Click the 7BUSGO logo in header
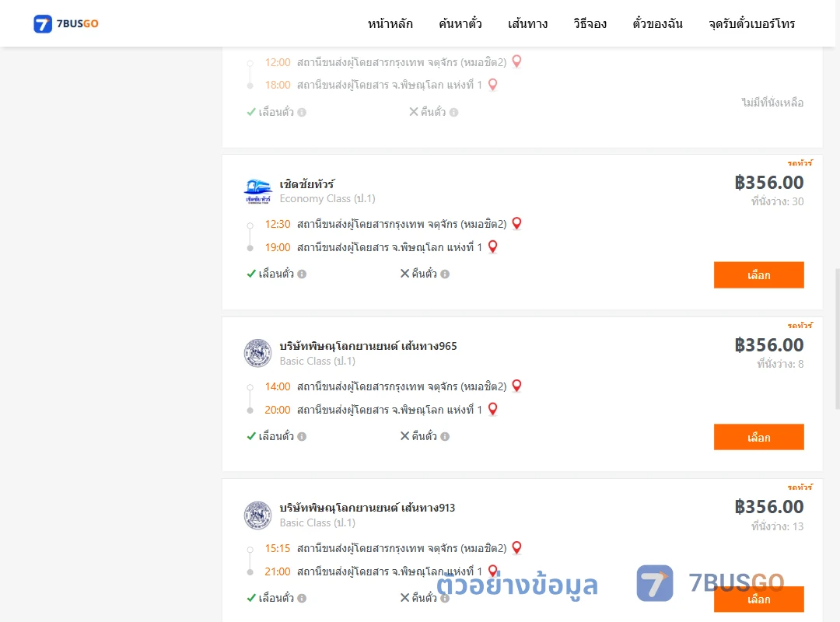 pyautogui.click(x=66, y=23)
